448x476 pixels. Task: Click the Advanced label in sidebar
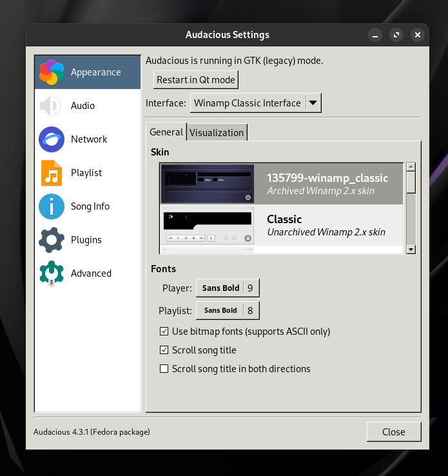pyautogui.click(x=91, y=273)
